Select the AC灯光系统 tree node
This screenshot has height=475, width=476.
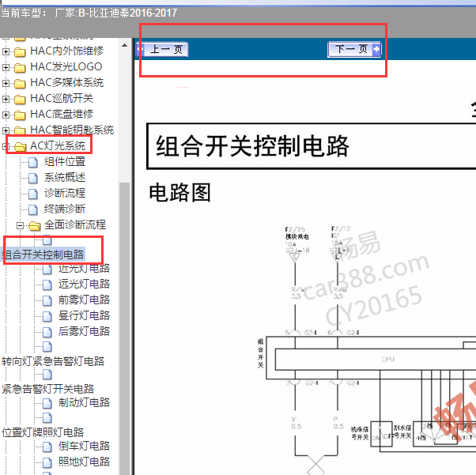pos(58,146)
